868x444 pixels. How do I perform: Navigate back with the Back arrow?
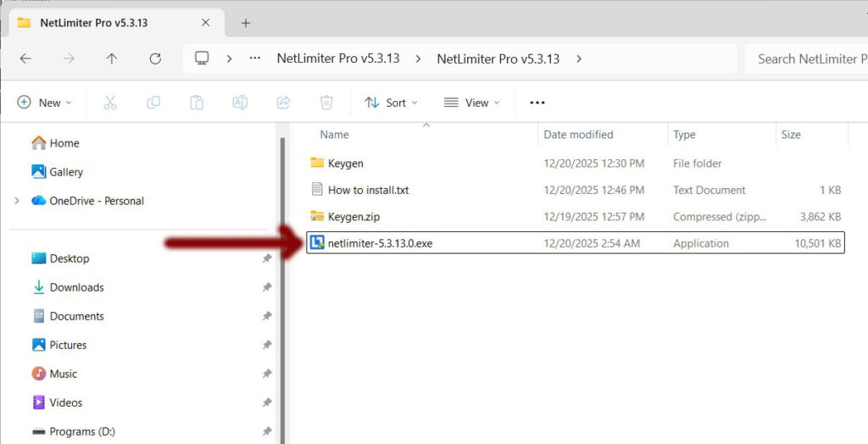pos(25,58)
